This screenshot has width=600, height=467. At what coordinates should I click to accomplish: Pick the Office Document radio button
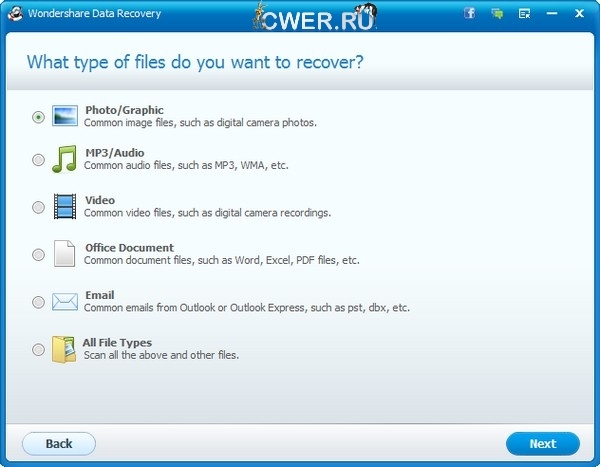pyautogui.click(x=38, y=255)
